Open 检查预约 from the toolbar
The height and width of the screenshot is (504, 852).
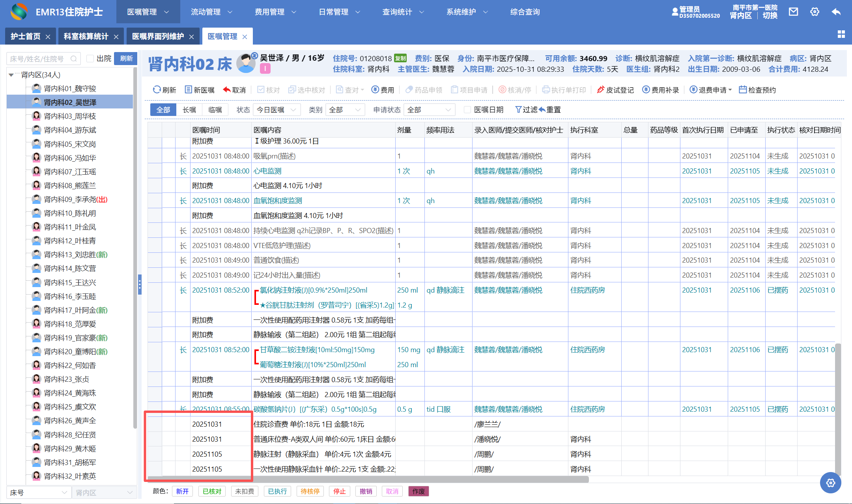pos(757,90)
